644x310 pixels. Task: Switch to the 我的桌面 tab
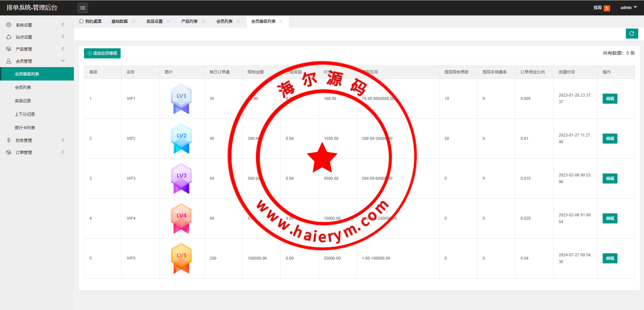[x=90, y=21]
